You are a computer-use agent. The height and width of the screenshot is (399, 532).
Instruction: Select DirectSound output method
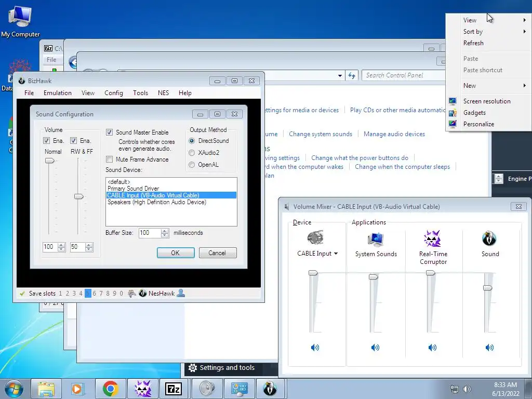[192, 141]
